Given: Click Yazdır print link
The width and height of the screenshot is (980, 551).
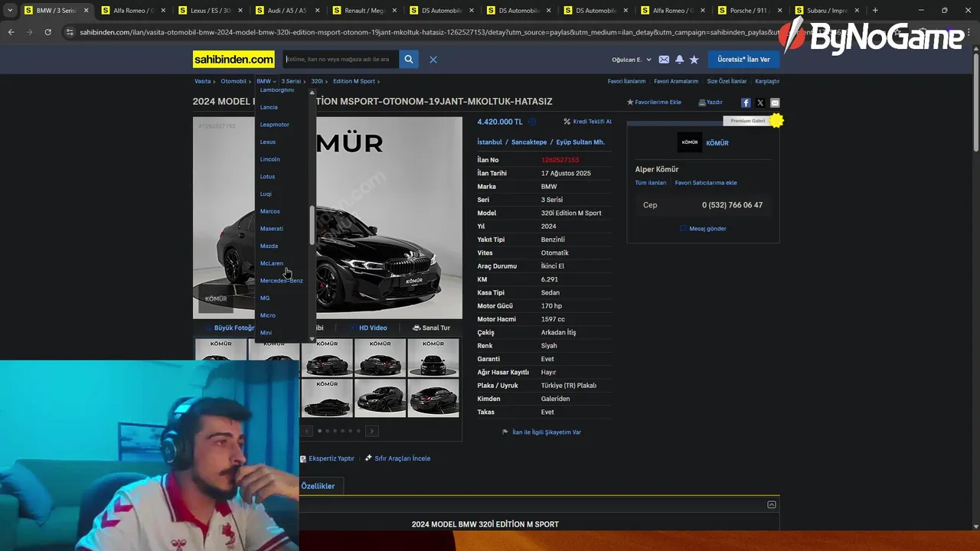Looking at the screenshot, I should click(710, 103).
